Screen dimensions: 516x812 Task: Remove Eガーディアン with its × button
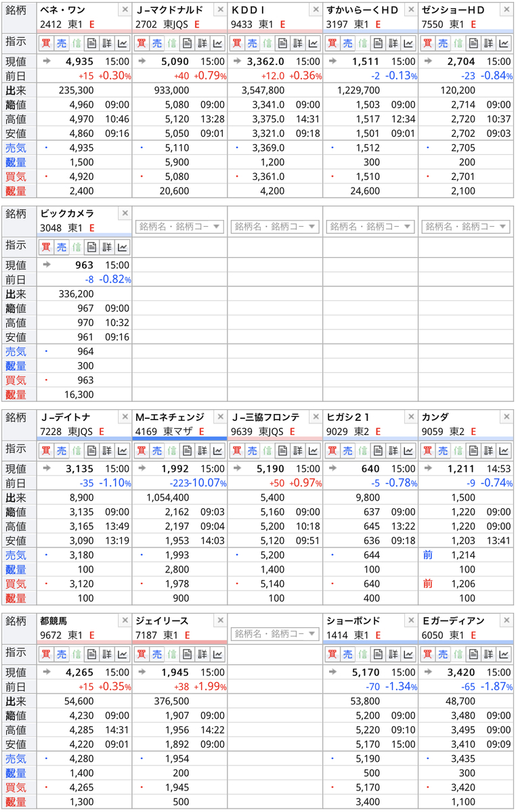click(x=507, y=620)
